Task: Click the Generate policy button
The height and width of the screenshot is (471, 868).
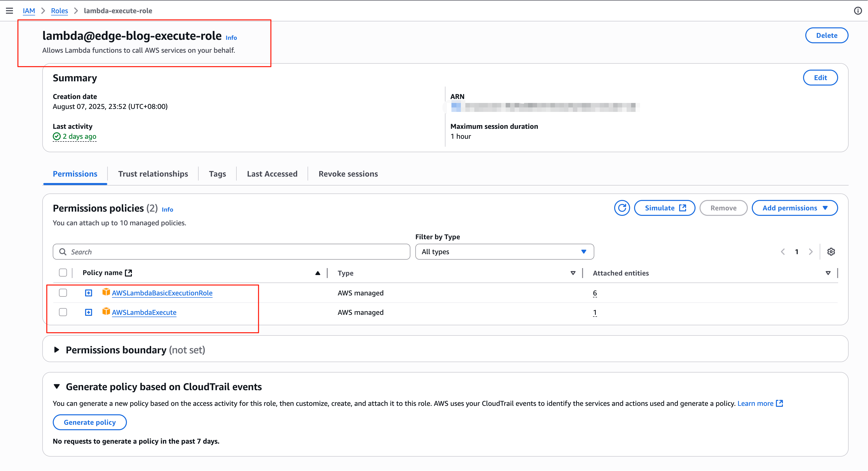Action: (90, 422)
